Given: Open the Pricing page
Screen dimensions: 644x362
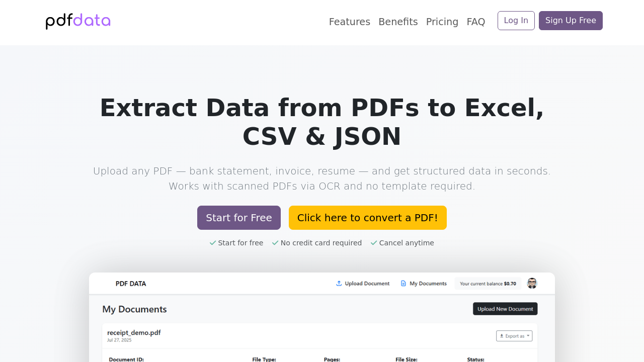Looking at the screenshot, I should coord(442,22).
